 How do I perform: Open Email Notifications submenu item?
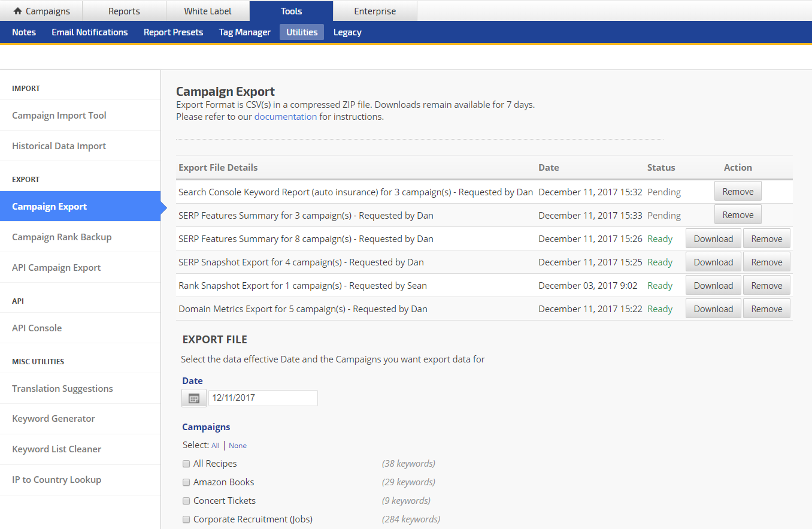[90, 32]
